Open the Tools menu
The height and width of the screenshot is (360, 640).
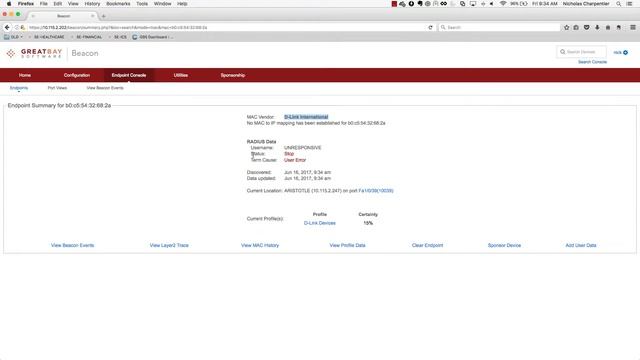pyautogui.click(x=142, y=4)
